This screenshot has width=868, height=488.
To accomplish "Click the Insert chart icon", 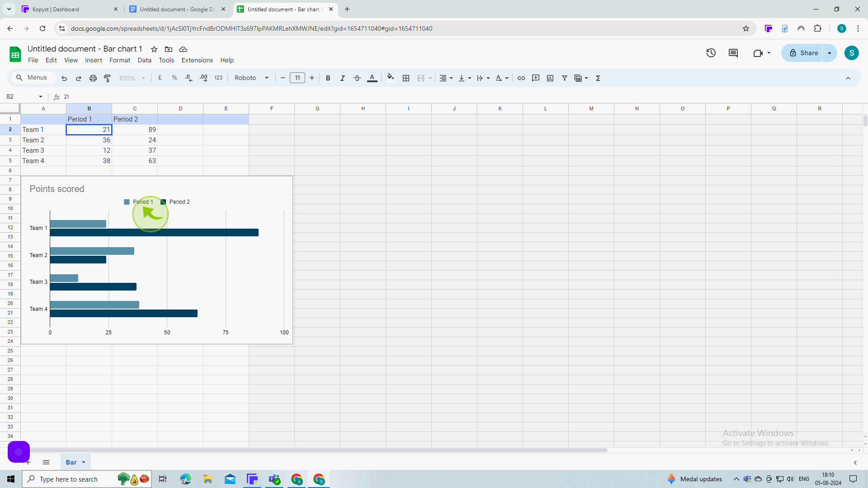I will 550,78.
